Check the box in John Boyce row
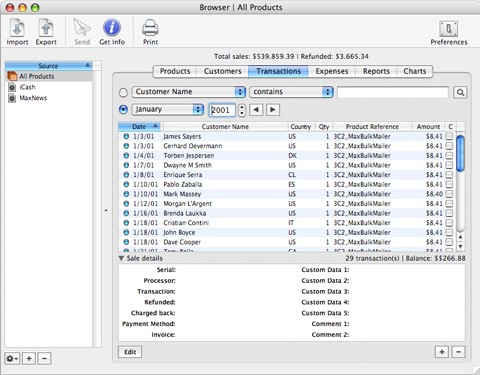480x375 pixels. pyautogui.click(x=449, y=232)
